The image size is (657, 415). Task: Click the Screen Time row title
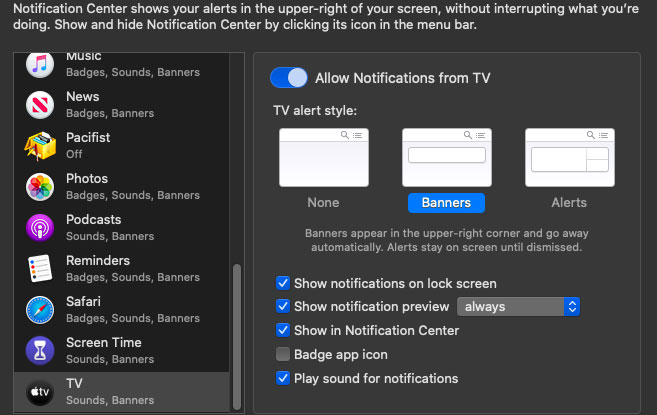pos(103,342)
